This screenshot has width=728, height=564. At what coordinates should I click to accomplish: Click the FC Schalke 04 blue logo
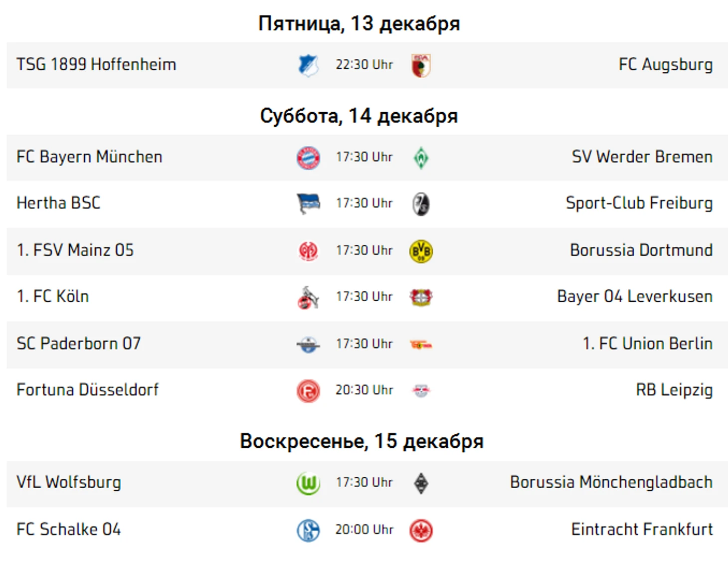pos(308,530)
